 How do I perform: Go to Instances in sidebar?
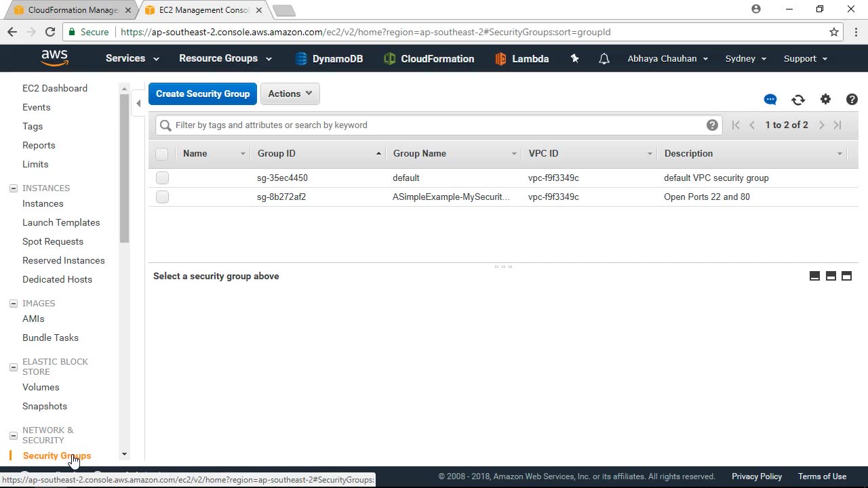(43, 203)
